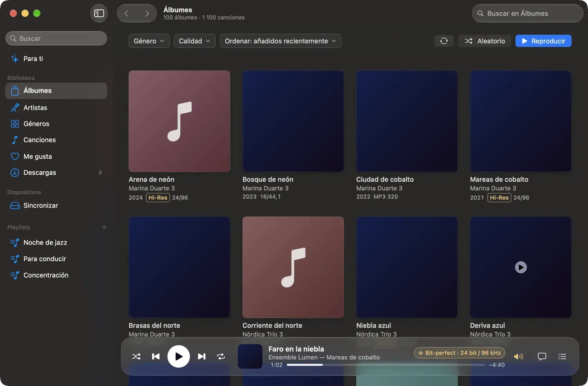Toggle the sidebar panel button
The width and height of the screenshot is (588, 386).
point(99,13)
